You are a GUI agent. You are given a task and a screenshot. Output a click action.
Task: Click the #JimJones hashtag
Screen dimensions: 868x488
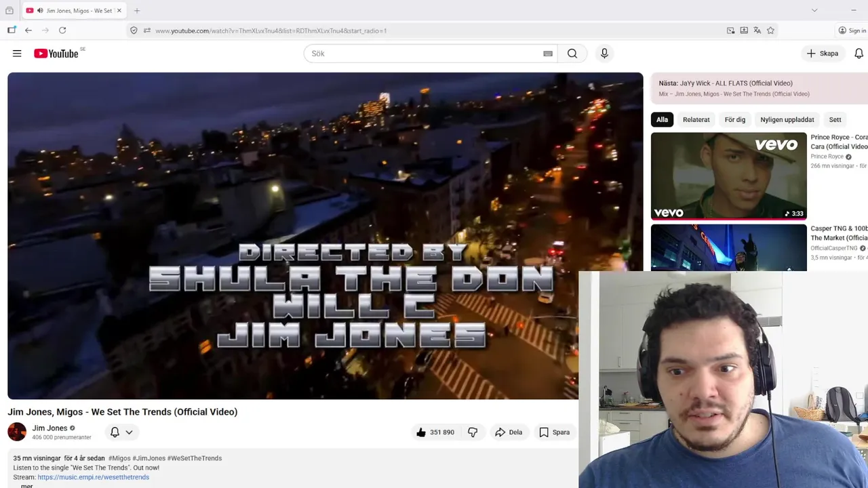149,458
